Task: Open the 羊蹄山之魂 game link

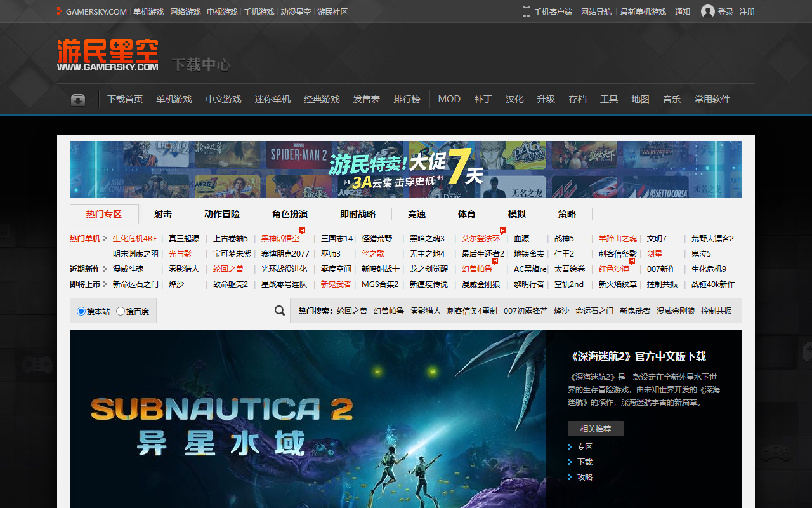Action: [x=618, y=239]
